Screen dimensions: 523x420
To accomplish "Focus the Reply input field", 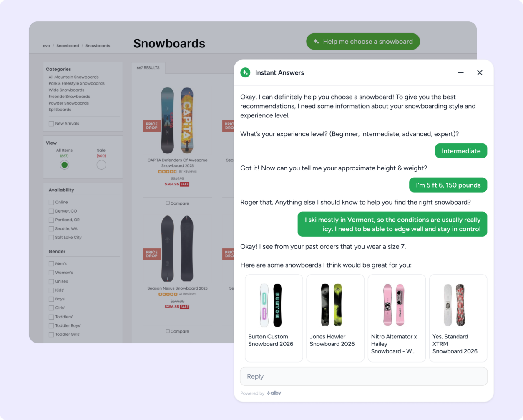I will pyautogui.click(x=364, y=376).
